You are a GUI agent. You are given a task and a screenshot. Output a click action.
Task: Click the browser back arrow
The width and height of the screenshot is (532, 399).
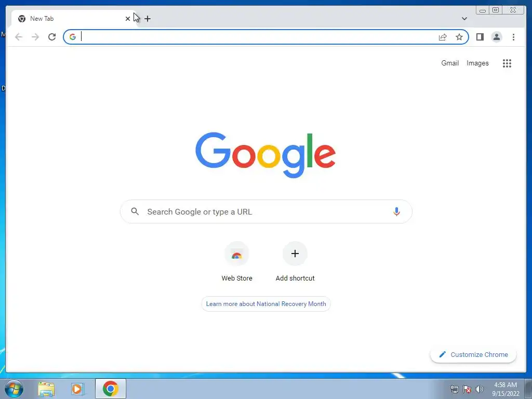tap(19, 37)
